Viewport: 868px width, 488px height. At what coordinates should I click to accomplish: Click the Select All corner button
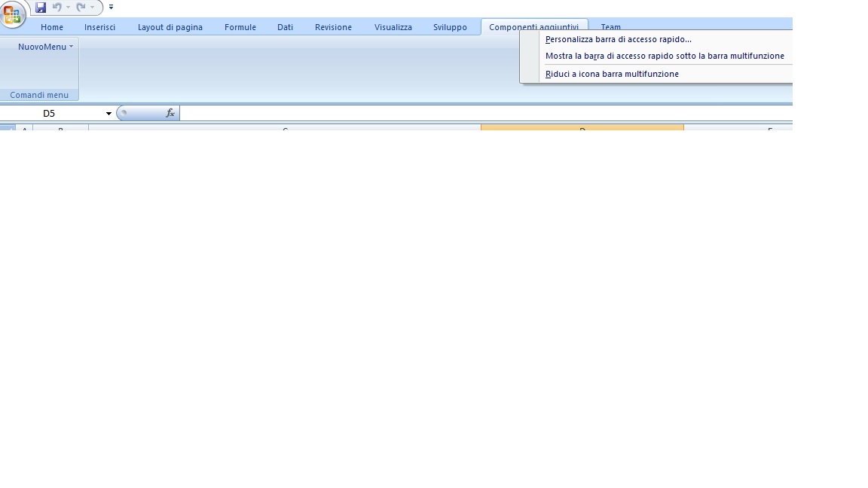8,128
